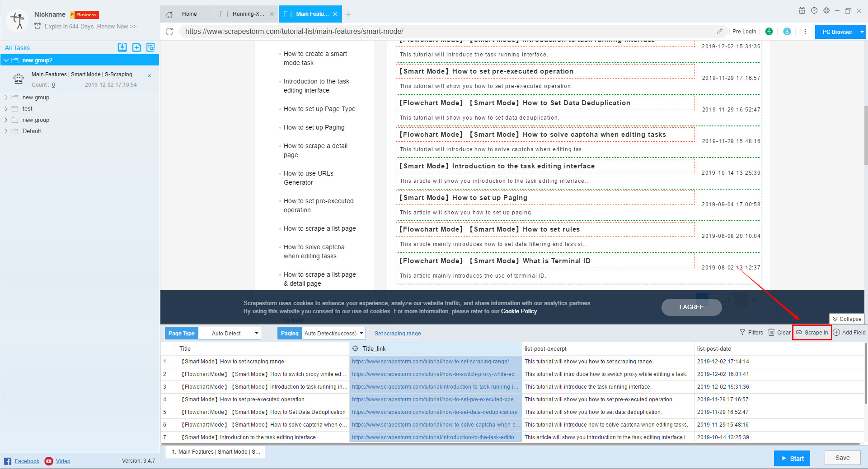Click the Set scraping range link
Image resolution: width=868 pixels, height=469 pixels.
[398, 334]
